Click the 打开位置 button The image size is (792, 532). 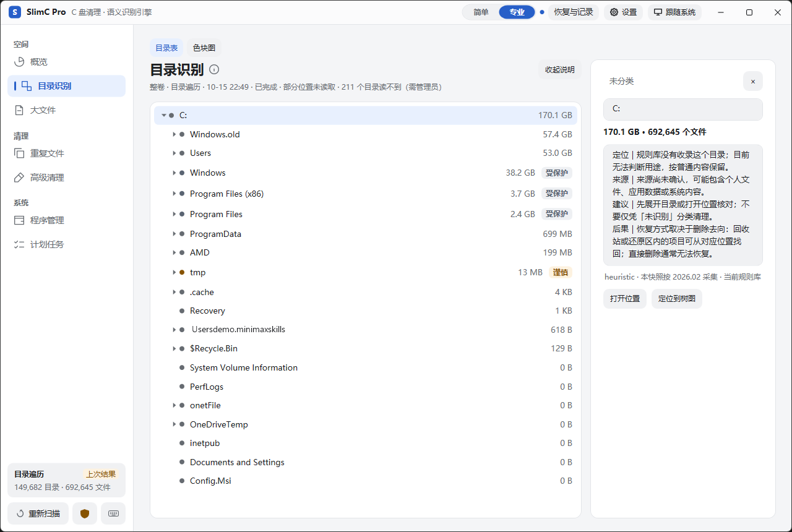click(x=625, y=299)
